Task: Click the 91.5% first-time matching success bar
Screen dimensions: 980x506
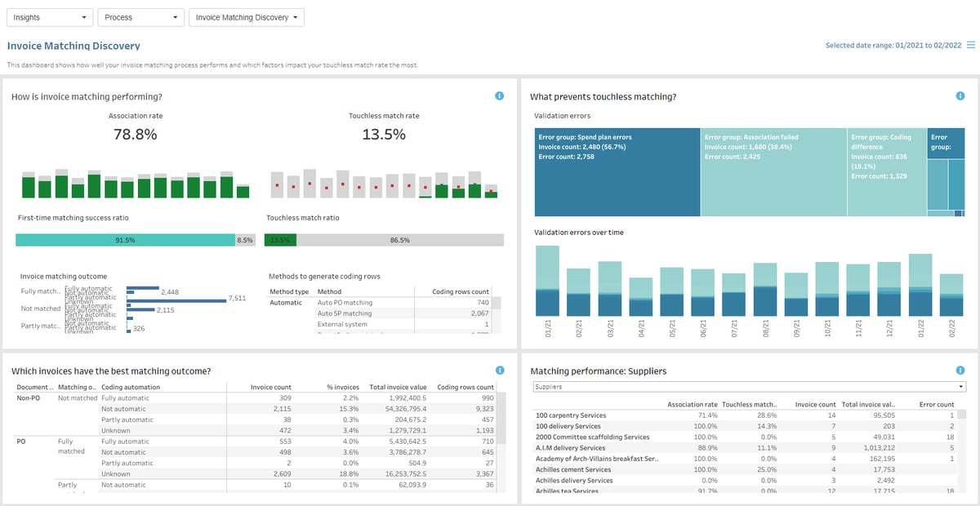Action: (x=125, y=240)
